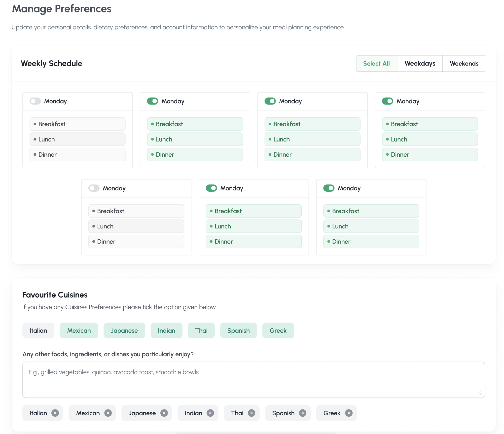
Task: Click the Italian label in the removable tags row
Action: 38,413
